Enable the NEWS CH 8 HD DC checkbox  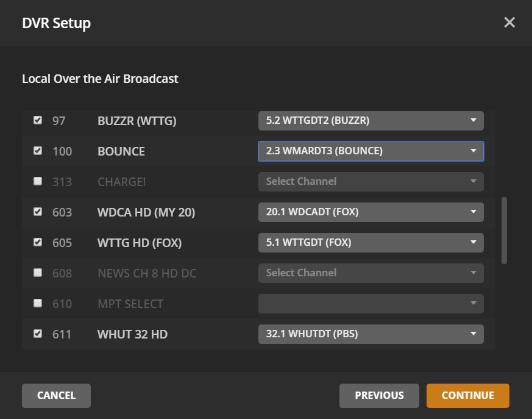click(x=38, y=273)
